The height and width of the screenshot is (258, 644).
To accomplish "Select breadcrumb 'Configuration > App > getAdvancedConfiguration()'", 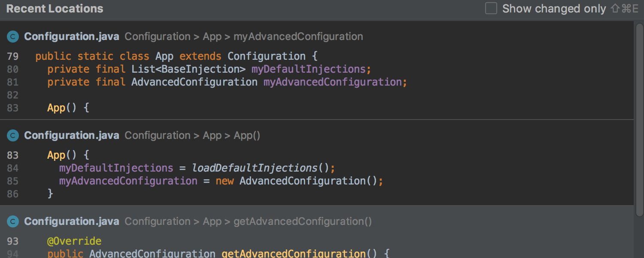I will 248,221.
